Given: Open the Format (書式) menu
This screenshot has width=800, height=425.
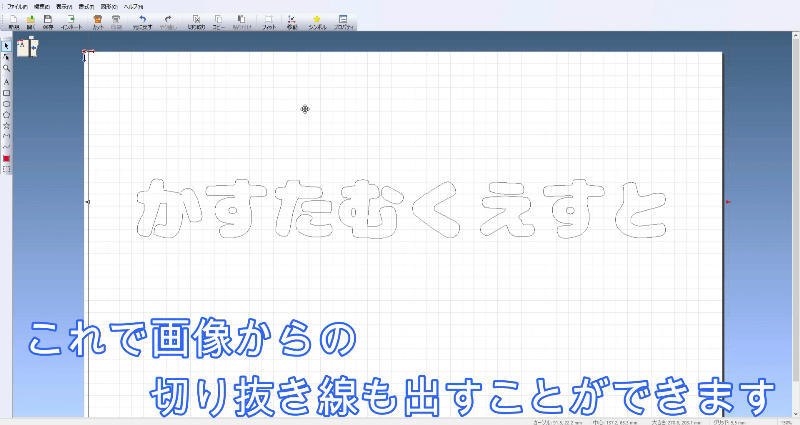Looking at the screenshot, I should coord(86,7).
